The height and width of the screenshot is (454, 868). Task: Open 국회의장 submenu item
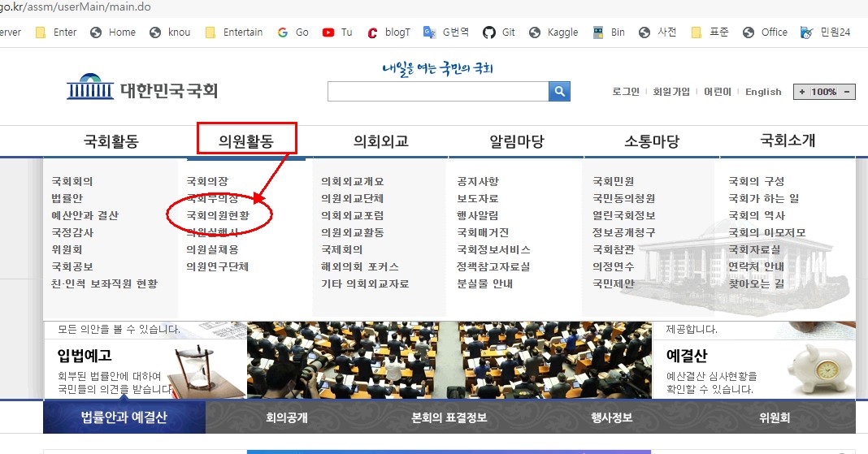pyautogui.click(x=207, y=181)
